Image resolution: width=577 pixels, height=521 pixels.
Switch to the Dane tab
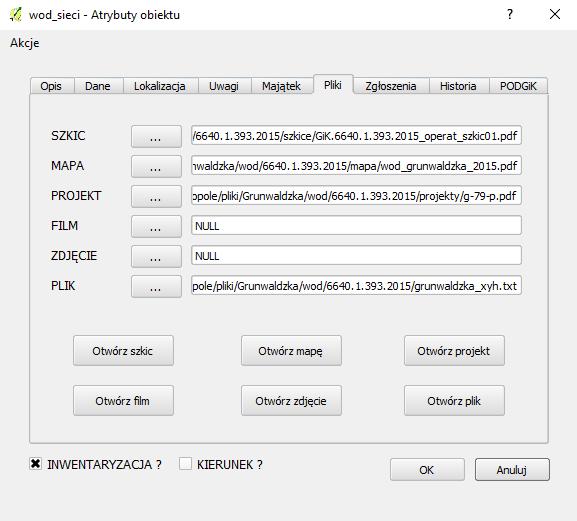tap(98, 86)
